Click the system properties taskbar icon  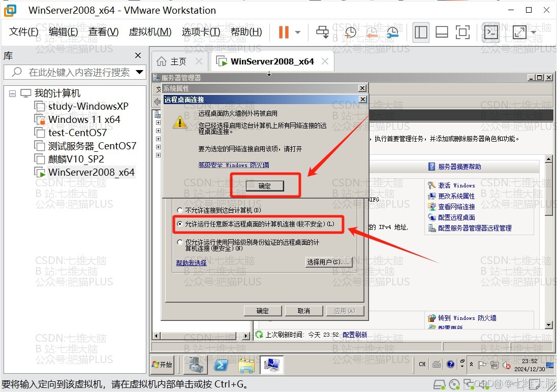coord(272,365)
